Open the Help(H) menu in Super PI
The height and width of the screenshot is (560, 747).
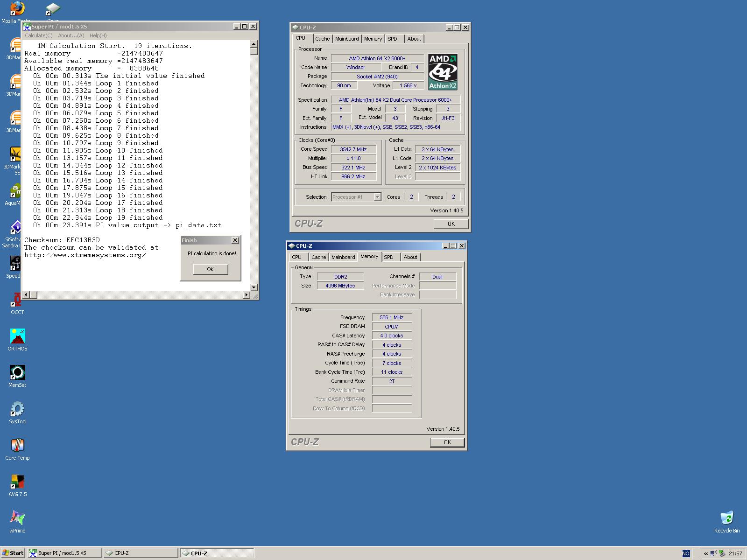click(x=98, y=35)
